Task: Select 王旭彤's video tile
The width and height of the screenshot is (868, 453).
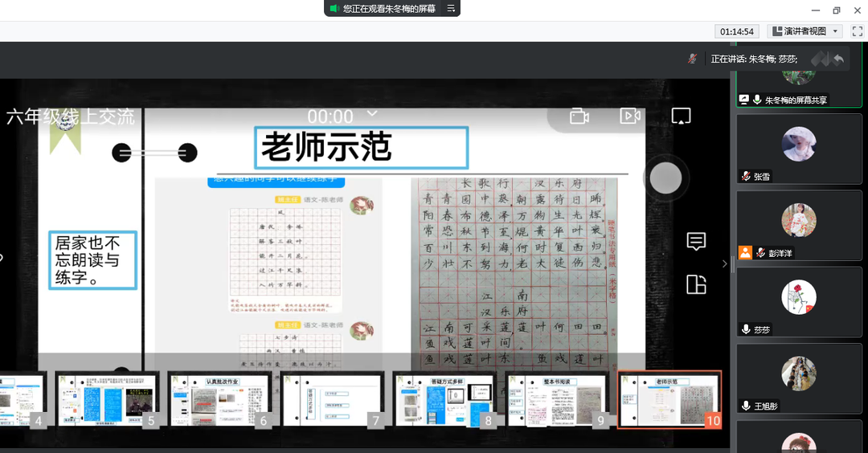Action: coord(799,377)
